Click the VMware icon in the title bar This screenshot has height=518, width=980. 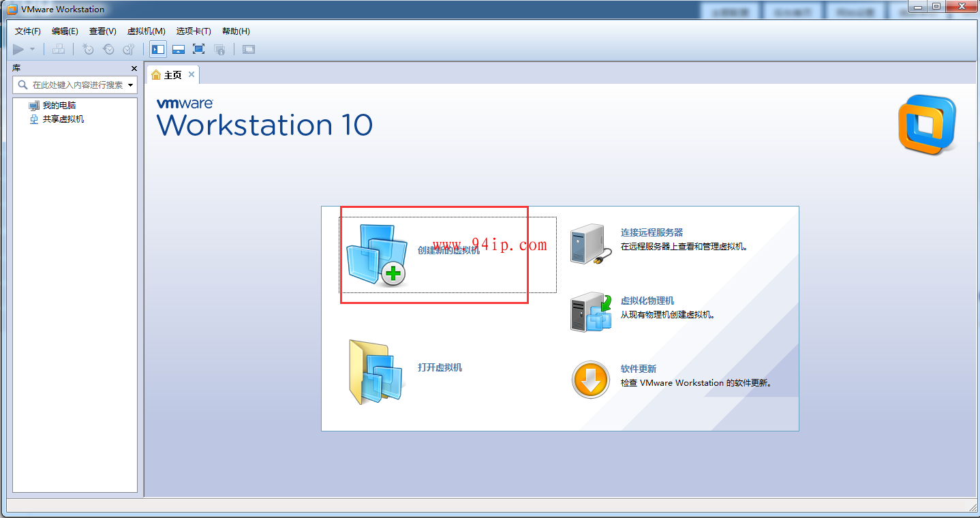pos(12,10)
